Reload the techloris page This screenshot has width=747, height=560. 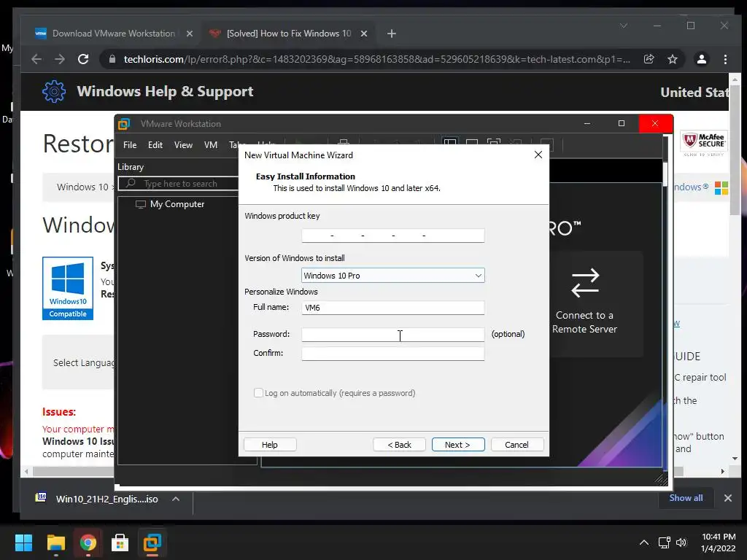[83, 59]
